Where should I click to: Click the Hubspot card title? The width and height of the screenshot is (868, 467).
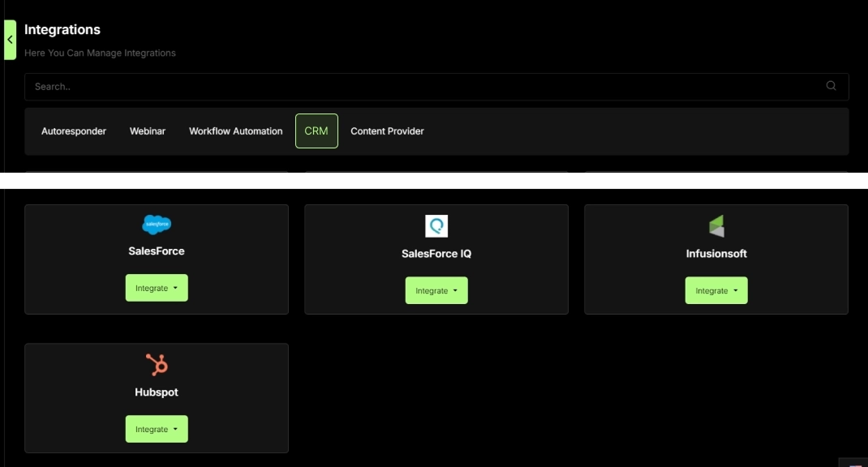(157, 392)
